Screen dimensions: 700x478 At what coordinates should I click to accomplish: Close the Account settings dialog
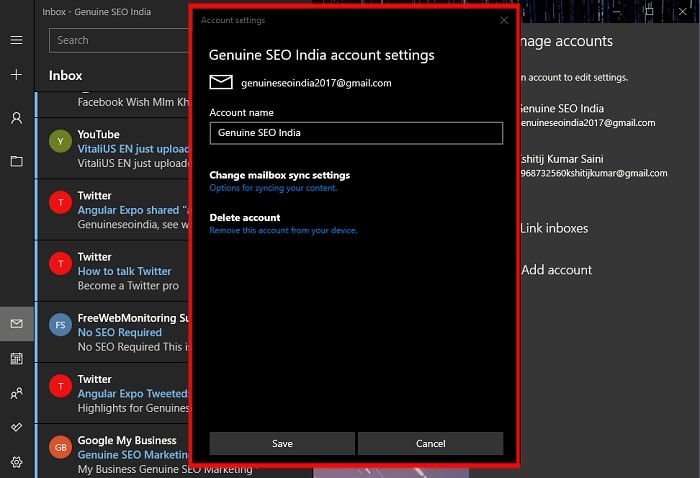point(504,20)
